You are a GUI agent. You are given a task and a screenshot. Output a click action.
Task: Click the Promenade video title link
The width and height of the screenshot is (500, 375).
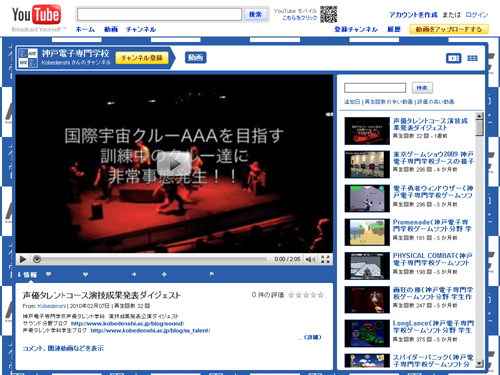(x=432, y=225)
